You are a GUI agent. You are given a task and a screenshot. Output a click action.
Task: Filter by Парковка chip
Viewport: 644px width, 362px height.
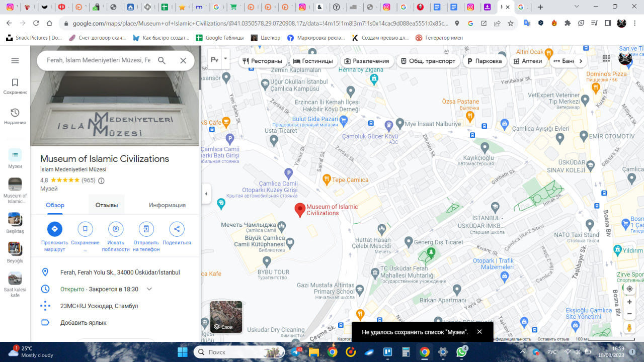485,61
